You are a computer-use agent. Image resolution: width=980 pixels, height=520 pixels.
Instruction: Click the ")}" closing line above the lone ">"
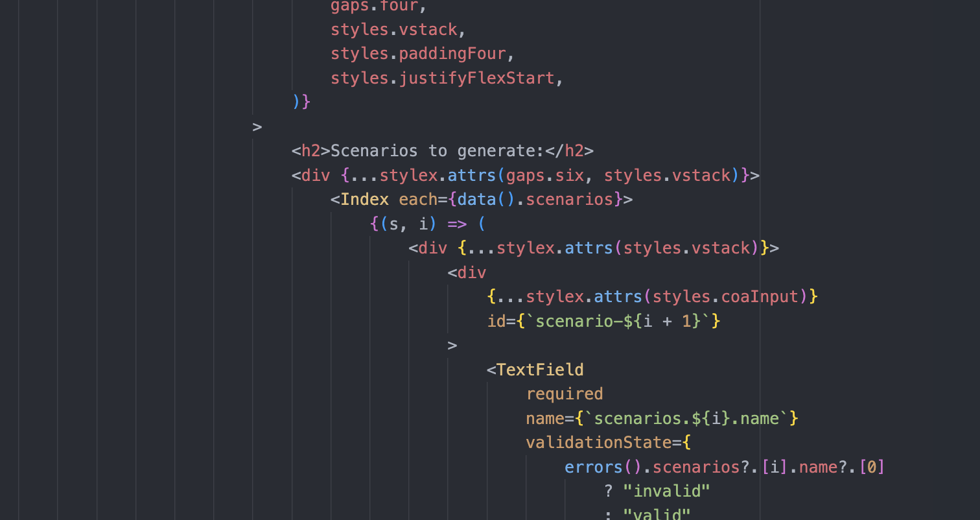301,102
